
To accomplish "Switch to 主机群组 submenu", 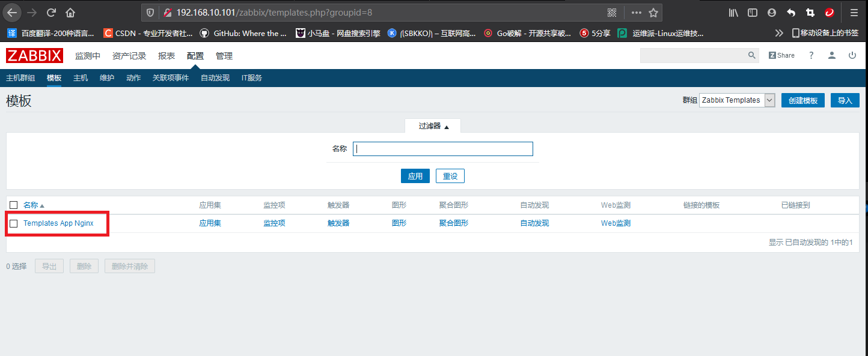I will [x=20, y=78].
